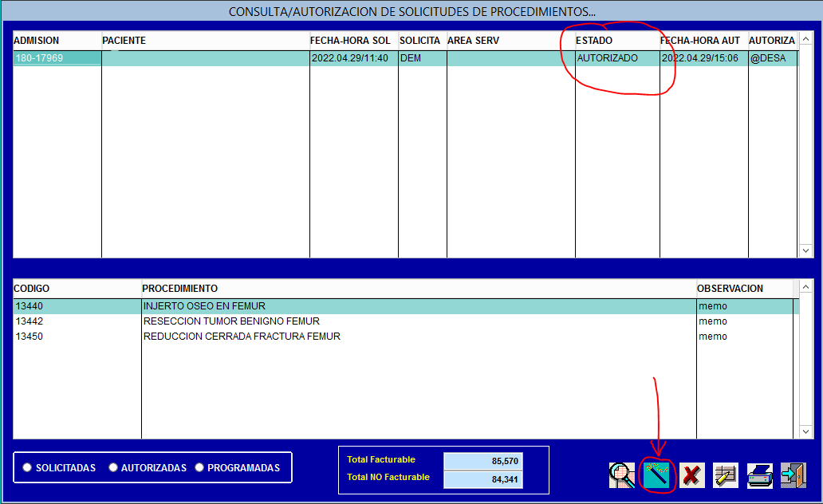
Task: Click the memo observation for code 13440
Action: (x=745, y=306)
